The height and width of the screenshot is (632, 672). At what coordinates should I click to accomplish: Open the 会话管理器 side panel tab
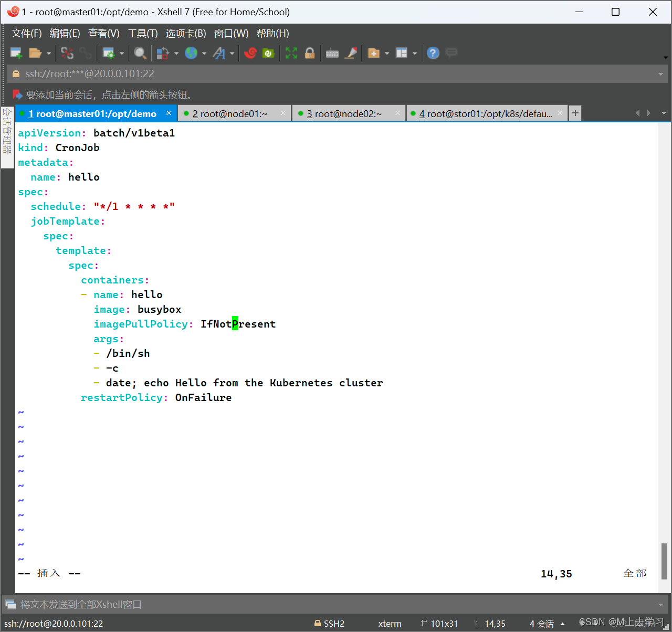click(x=7, y=137)
